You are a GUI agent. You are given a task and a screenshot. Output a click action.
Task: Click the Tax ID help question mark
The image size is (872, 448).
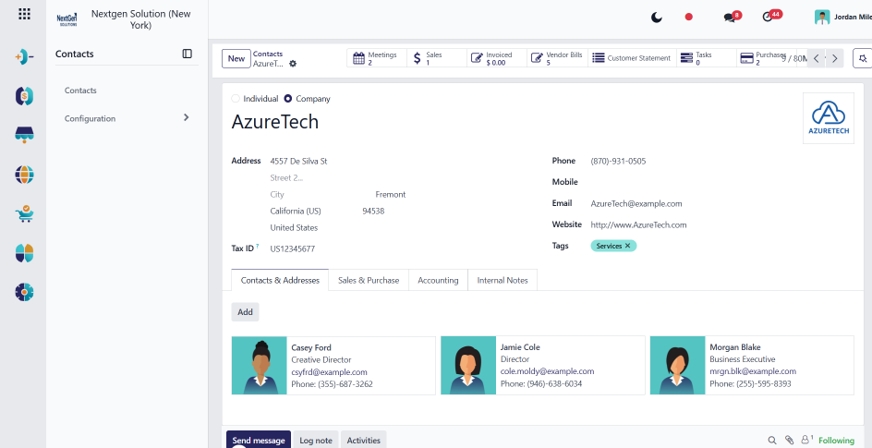click(x=257, y=246)
